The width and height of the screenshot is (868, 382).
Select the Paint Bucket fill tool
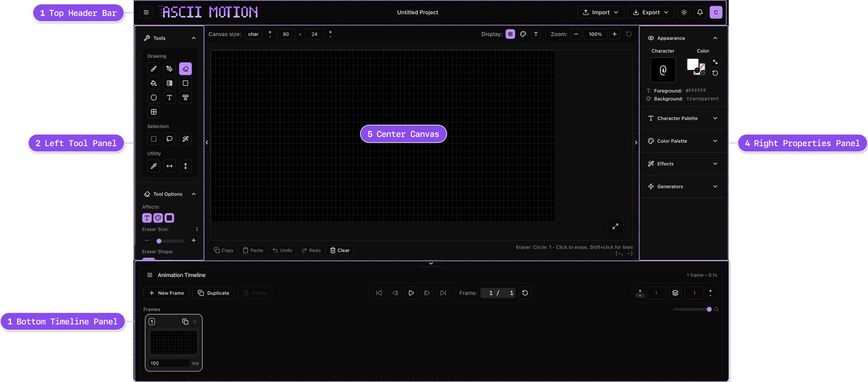tap(154, 83)
